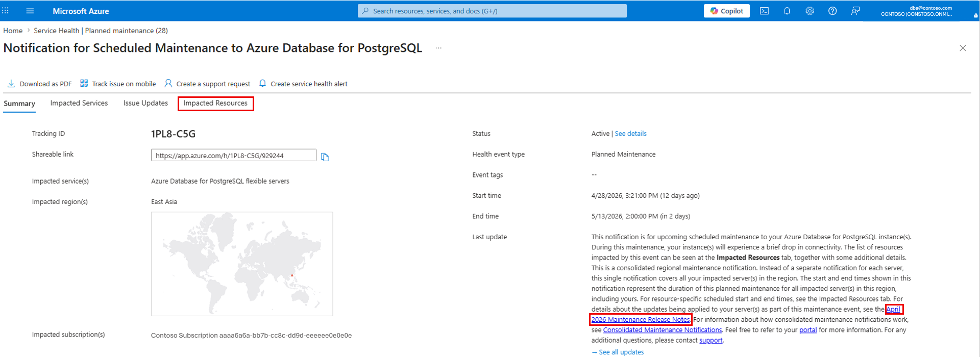Click the Create service health alert bell icon
This screenshot has height=357, width=980.
click(x=262, y=83)
